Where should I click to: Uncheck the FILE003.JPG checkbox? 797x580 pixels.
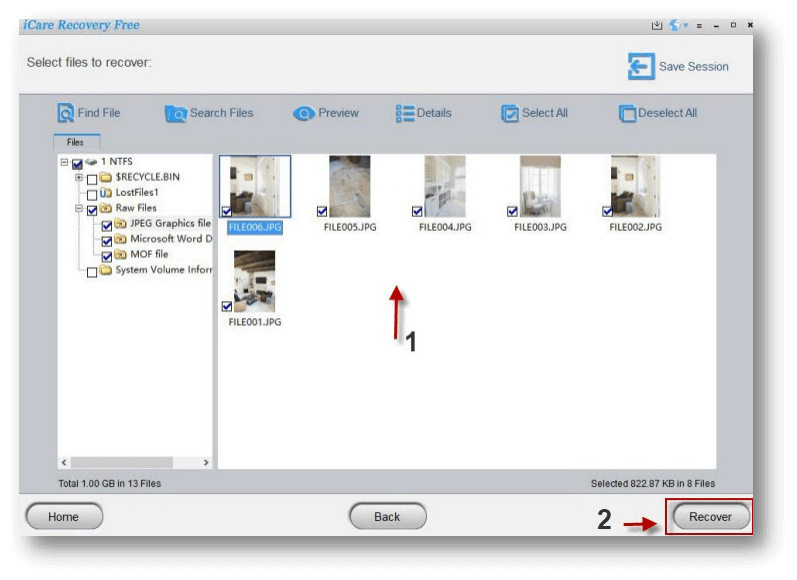[512, 211]
